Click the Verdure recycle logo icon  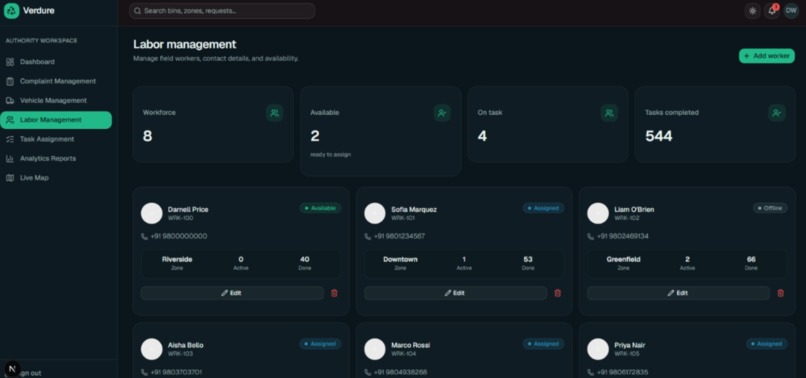(11, 11)
